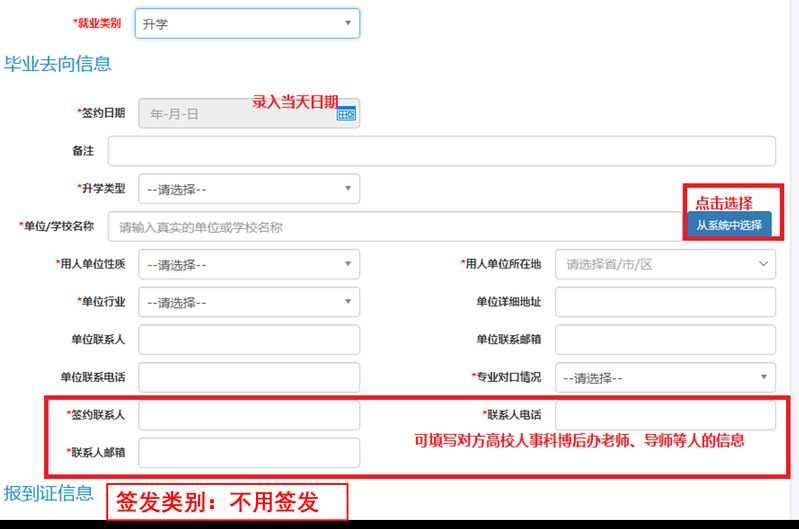The height and width of the screenshot is (529, 799).
Task: Click the 从系统中选择 button
Action: (729, 225)
